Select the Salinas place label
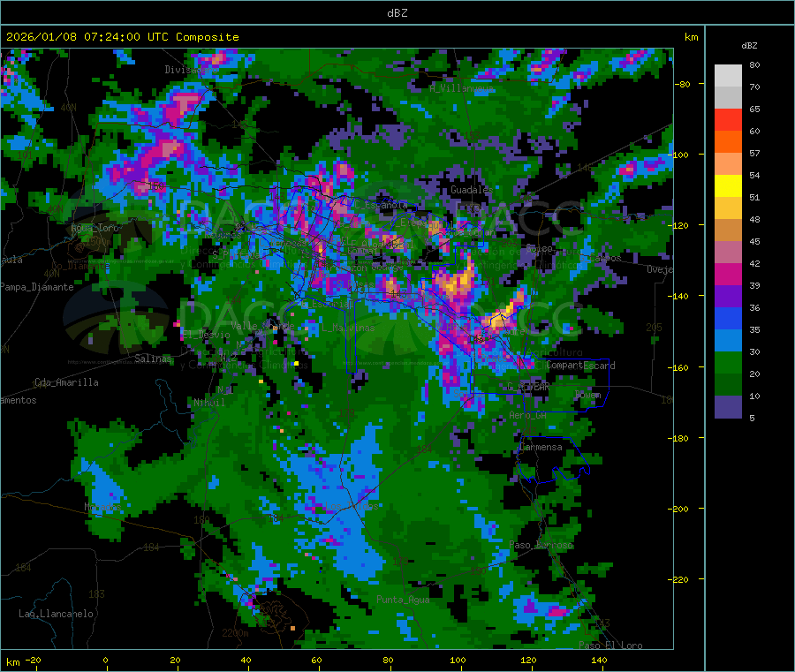 153,359
